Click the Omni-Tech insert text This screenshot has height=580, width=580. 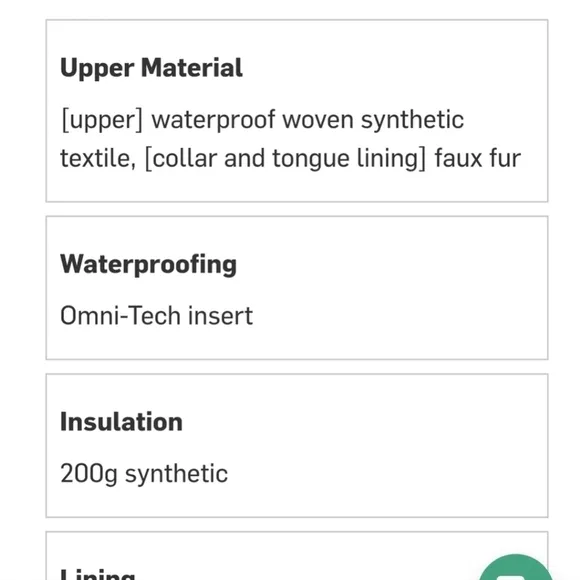point(156,316)
